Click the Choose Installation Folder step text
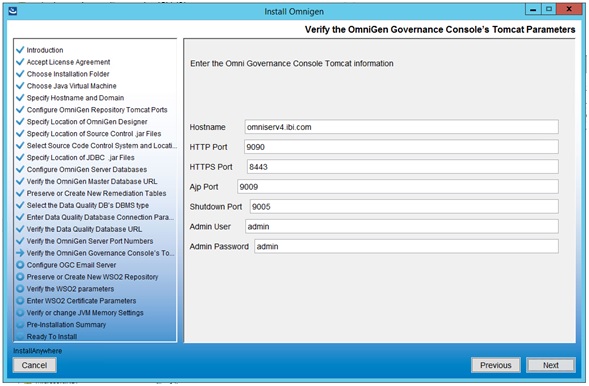 68,74
